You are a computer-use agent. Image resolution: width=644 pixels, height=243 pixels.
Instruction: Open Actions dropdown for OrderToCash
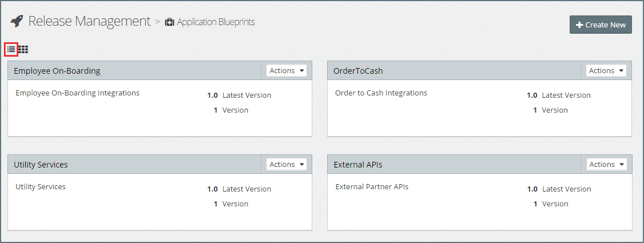click(606, 71)
